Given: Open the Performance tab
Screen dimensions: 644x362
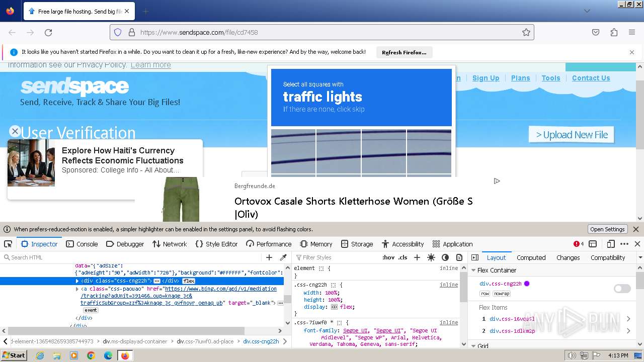Looking at the screenshot, I should pyautogui.click(x=269, y=244).
